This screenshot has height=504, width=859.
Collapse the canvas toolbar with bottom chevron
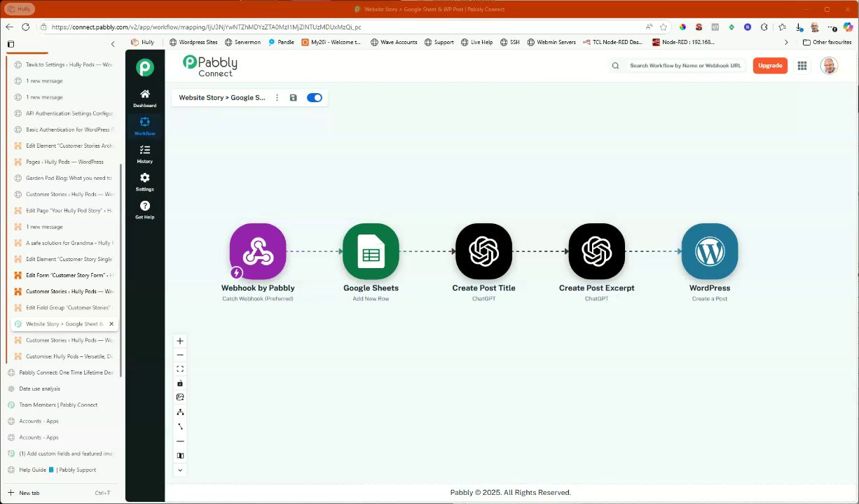180,470
